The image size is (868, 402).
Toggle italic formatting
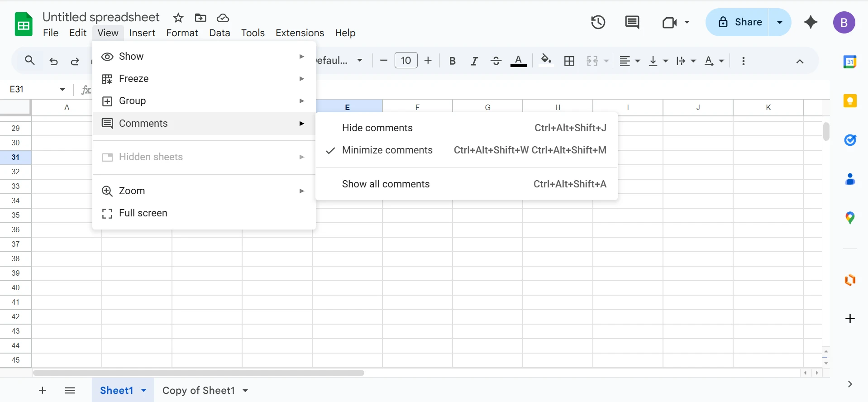click(x=474, y=61)
